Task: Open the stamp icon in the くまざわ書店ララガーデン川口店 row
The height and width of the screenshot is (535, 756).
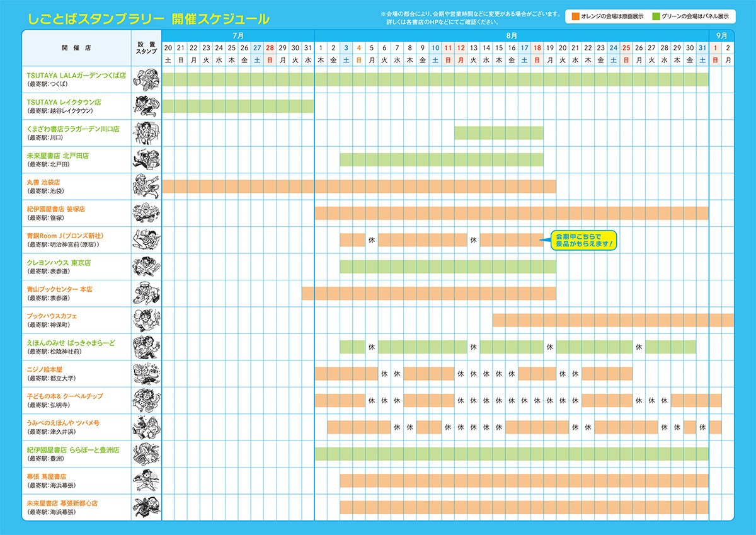Action: coord(146,133)
